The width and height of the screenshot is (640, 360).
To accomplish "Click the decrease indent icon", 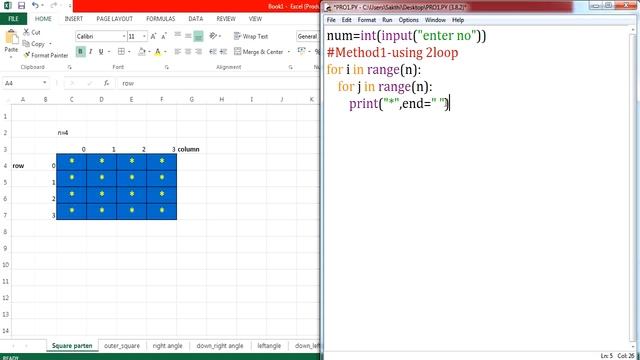I will [x=213, y=51].
